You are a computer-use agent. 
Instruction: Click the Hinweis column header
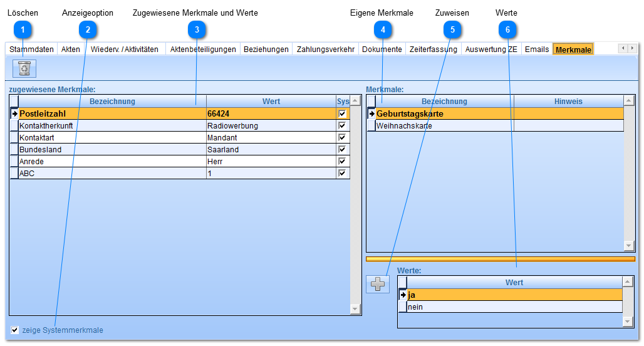[568, 102]
